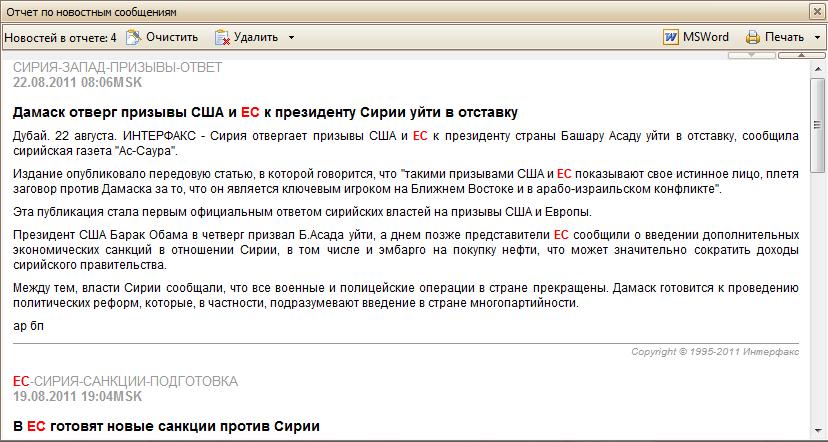The image size is (828, 442).
Task: Click the СИРИЯ-ЗАПАД-ПРИЗЫВЫ-ОТВЕТ tag line
Action: 117,67
